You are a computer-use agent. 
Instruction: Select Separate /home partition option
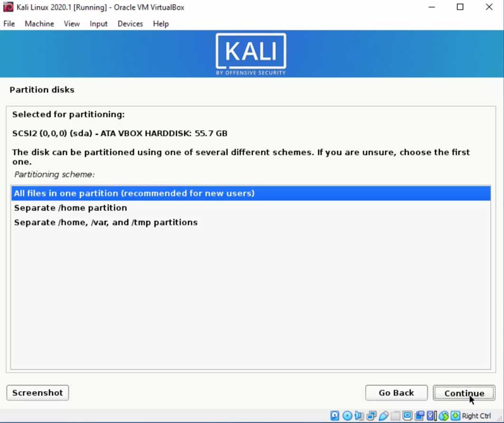[x=251, y=208]
